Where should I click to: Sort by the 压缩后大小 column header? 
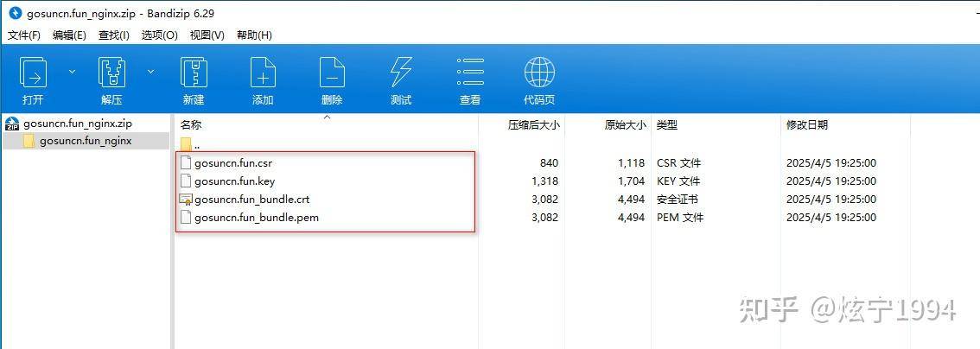[534, 125]
